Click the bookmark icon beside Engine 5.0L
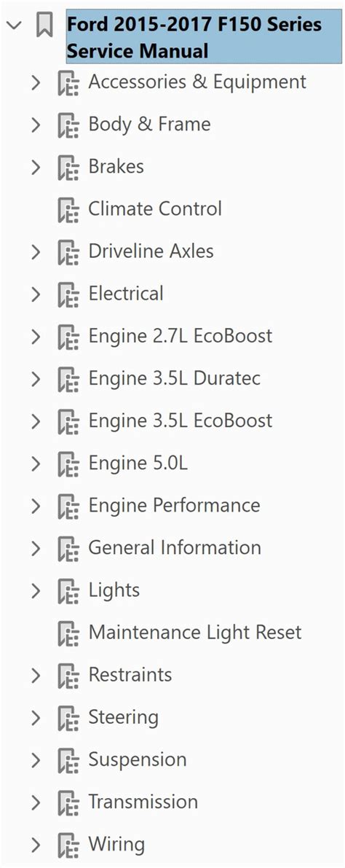 click(x=68, y=464)
